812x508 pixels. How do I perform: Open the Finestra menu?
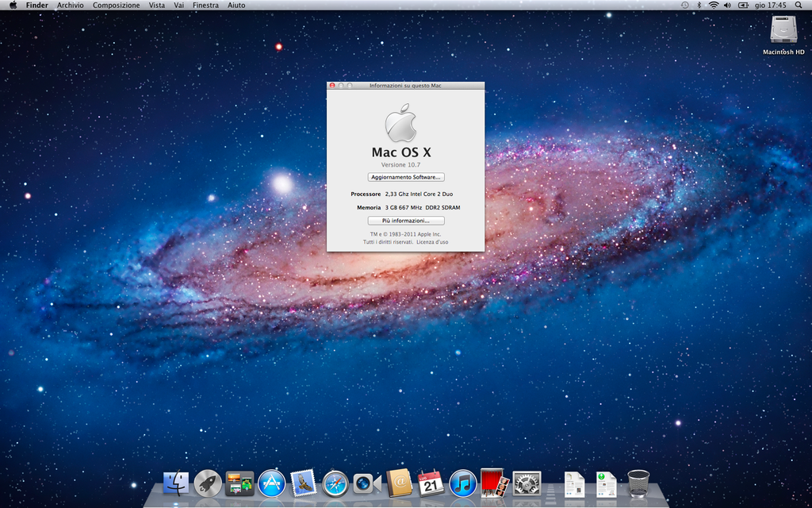pos(205,6)
